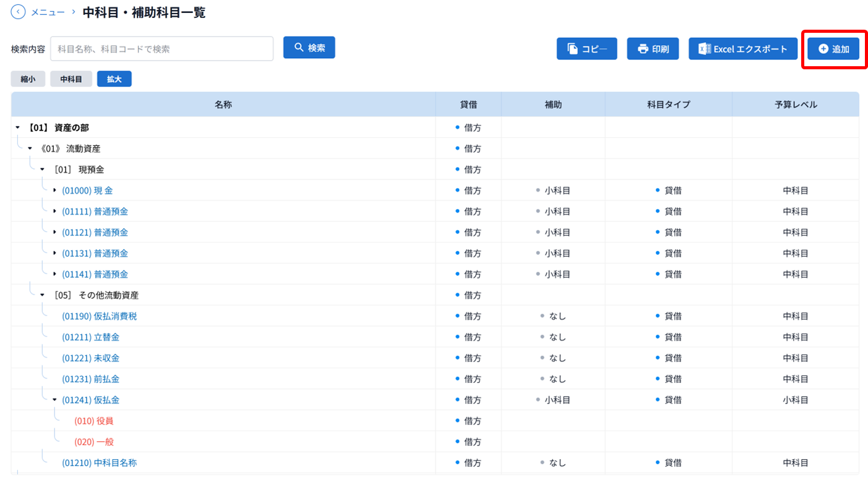Open the (020) 一般 sub-account link

pyautogui.click(x=94, y=442)
